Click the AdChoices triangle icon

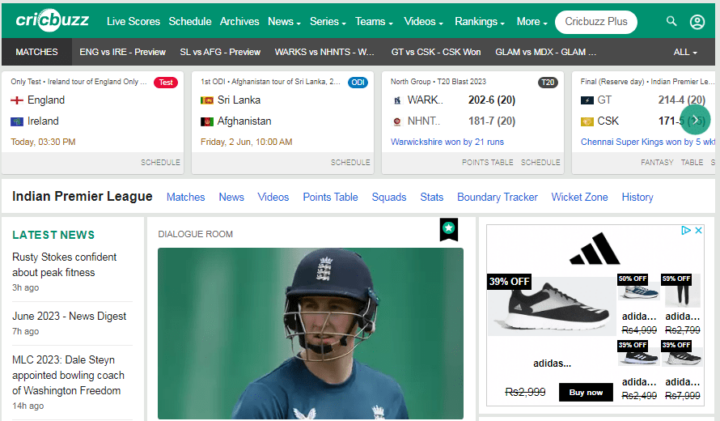tap(686, 230)
